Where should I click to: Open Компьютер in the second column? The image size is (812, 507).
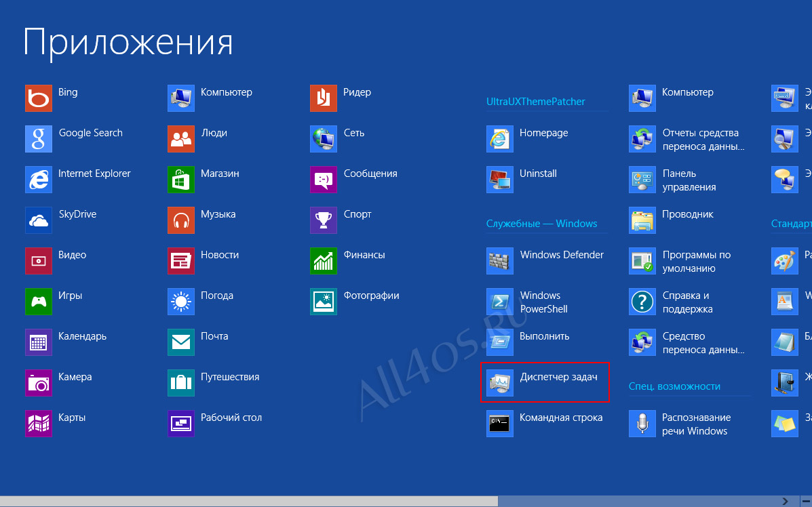(x=180, y=98)
